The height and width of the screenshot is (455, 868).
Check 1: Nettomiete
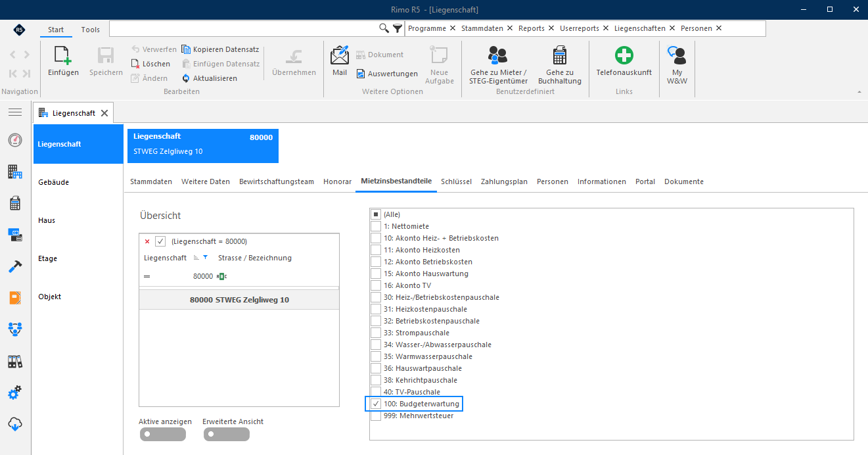376,226
